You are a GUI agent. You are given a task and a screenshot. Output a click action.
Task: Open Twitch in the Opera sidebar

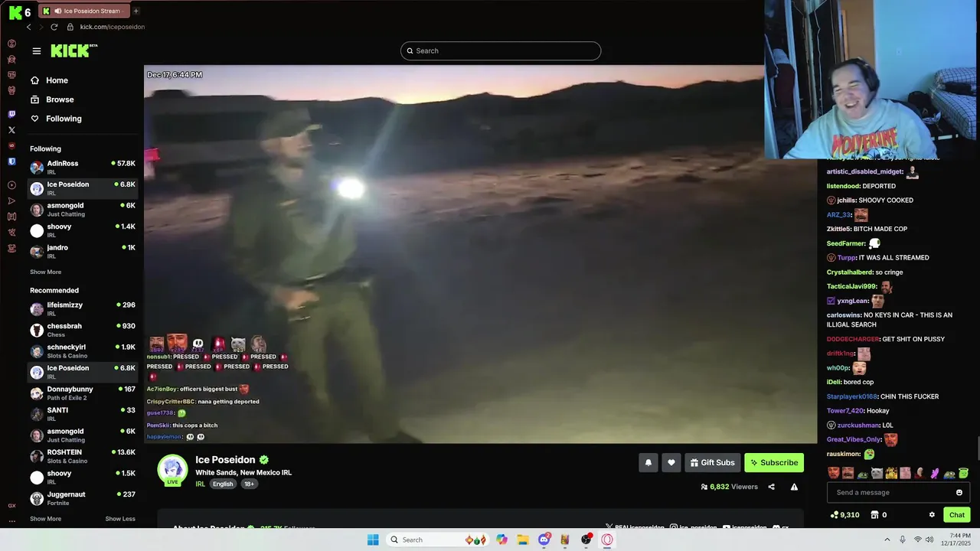click(11, 114)
